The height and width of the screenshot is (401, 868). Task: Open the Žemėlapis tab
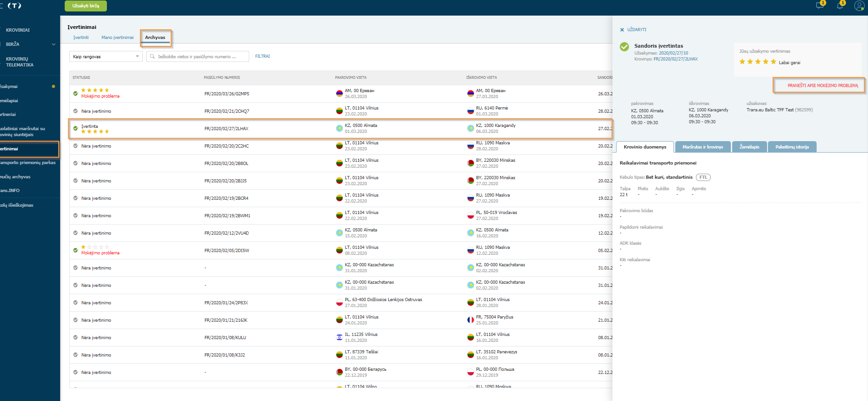tap(749, 147)
